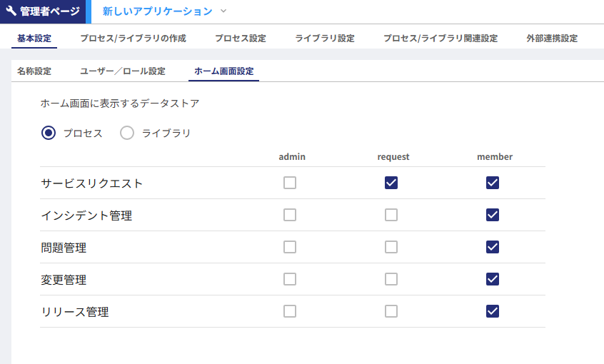This screenshot has height=364, width=604.
Task: Switch to 名称設定 sub-tab
Action: click(34, 71)
